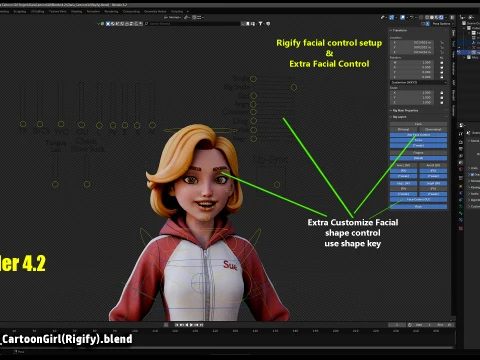
Task: Jump to first frame in timeline controls
Action: click(x=177, y=325)
